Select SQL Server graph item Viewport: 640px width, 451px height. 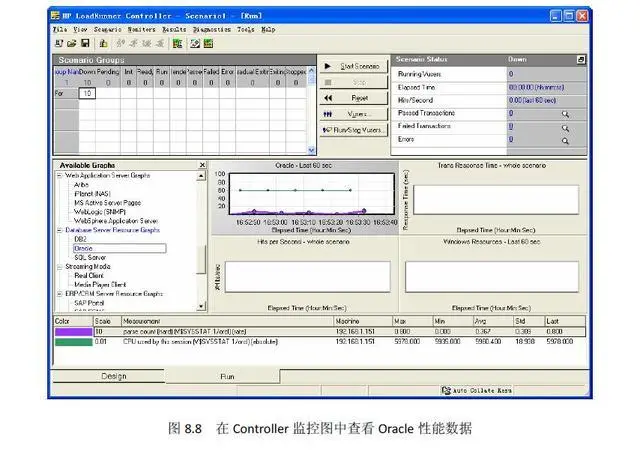[x=90, y=258]
